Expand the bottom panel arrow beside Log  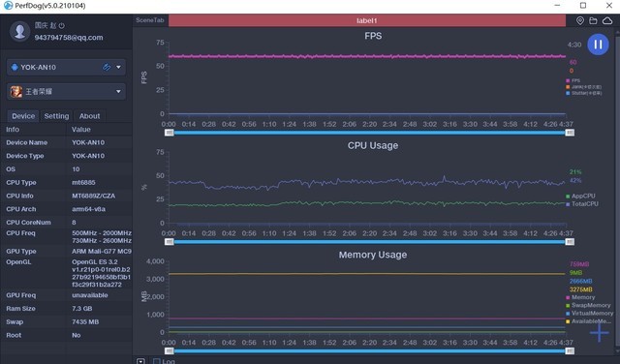click(x=140, y=361)
